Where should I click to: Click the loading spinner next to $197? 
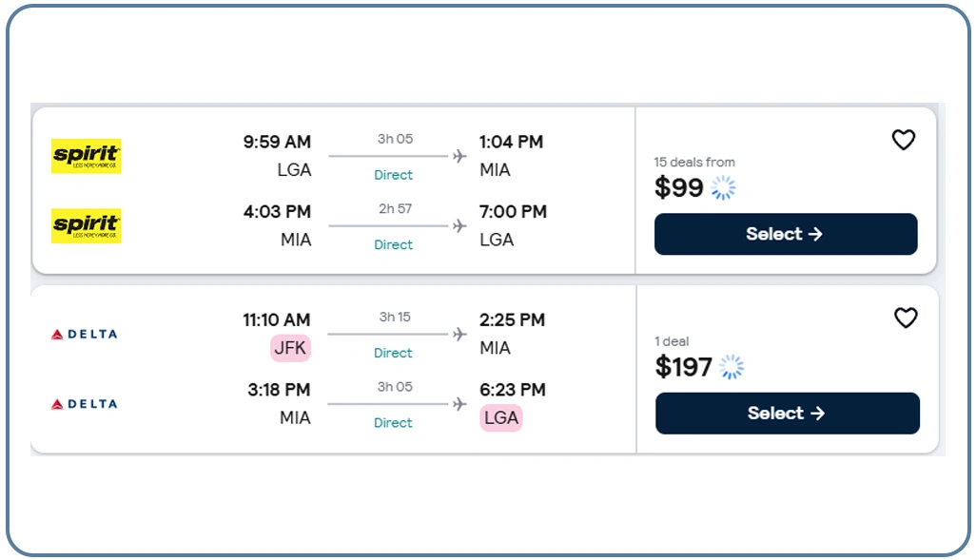[730, 367]
